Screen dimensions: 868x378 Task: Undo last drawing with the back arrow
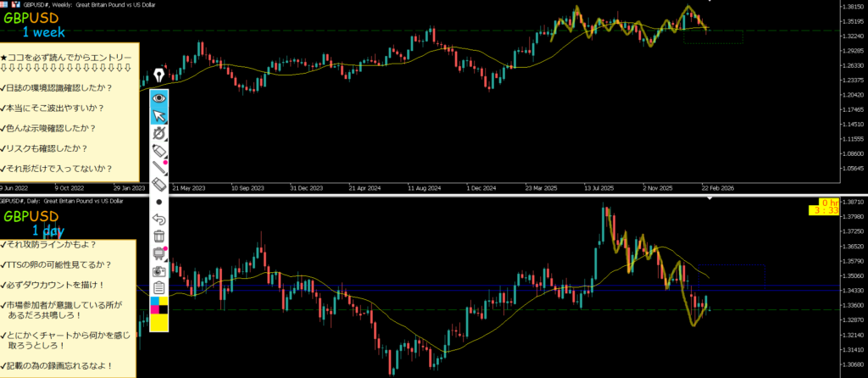pyautogui.click(x=159, y=220)
